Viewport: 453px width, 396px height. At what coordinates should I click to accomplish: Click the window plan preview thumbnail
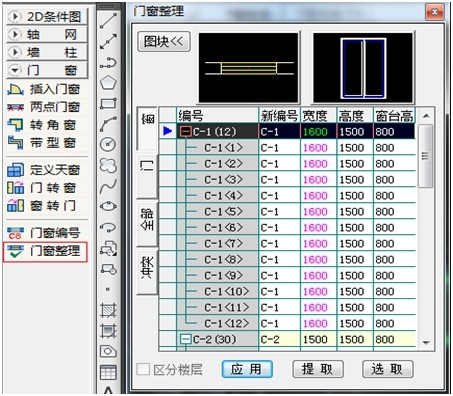(248, 68)
